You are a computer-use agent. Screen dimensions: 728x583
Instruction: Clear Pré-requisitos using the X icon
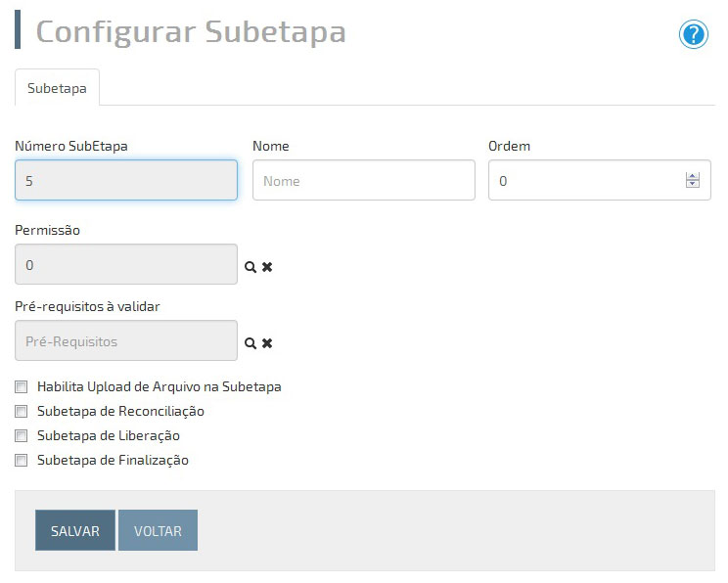267,343
